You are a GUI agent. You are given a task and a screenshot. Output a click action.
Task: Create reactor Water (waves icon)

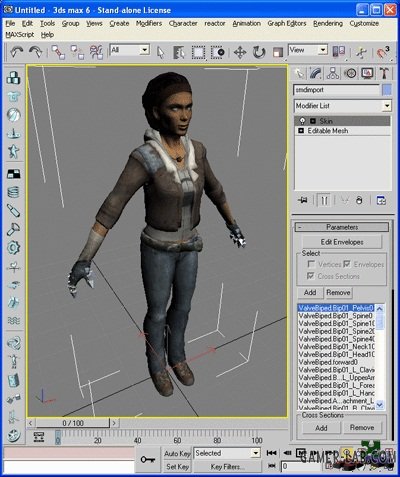click(14, 321)
